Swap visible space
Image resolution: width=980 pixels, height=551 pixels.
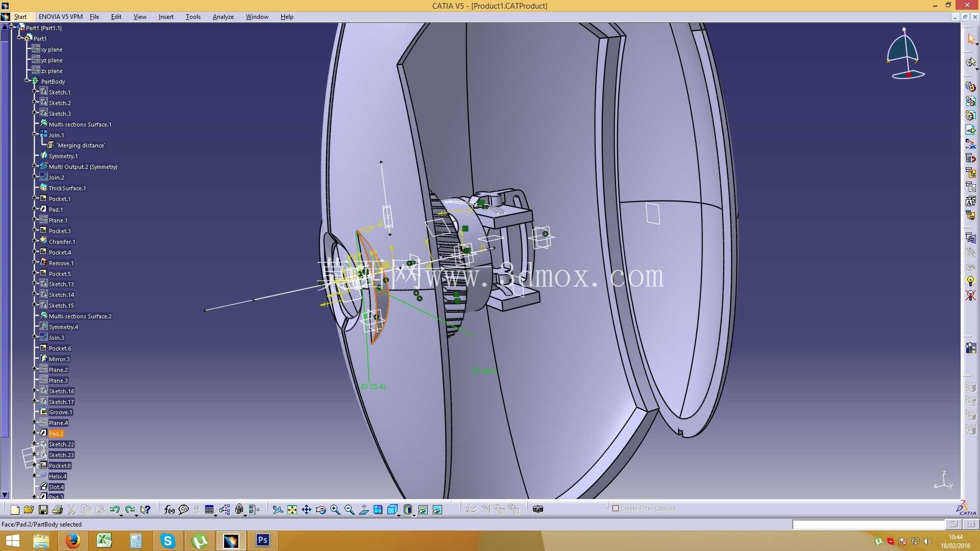[x=437, y=509]
